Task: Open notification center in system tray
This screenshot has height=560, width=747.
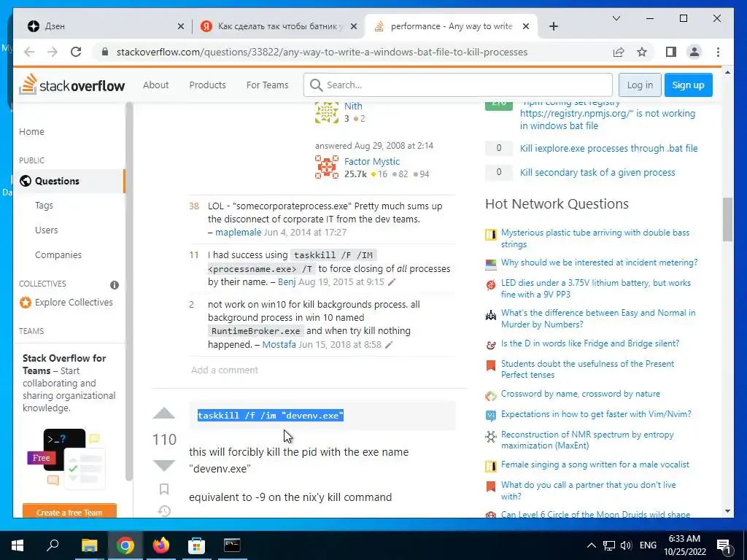Action: point(724,546)
